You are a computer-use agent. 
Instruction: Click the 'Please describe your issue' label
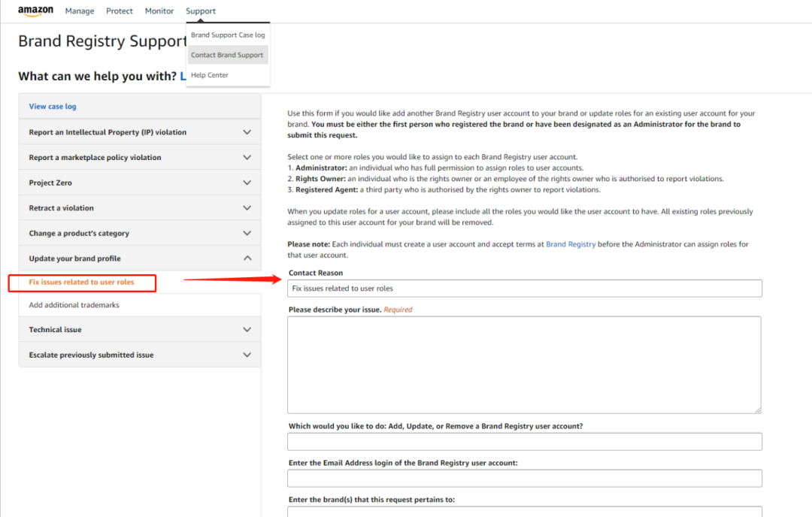(335, 310)
